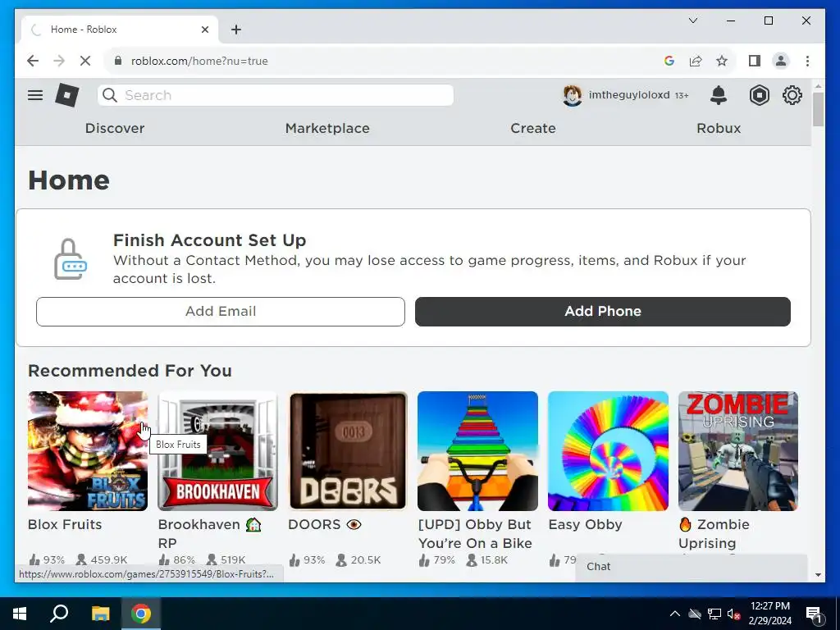Click the Blox Fruits title link
The image size is (840, 630).
pyautogui.click(x=65, y=524)
